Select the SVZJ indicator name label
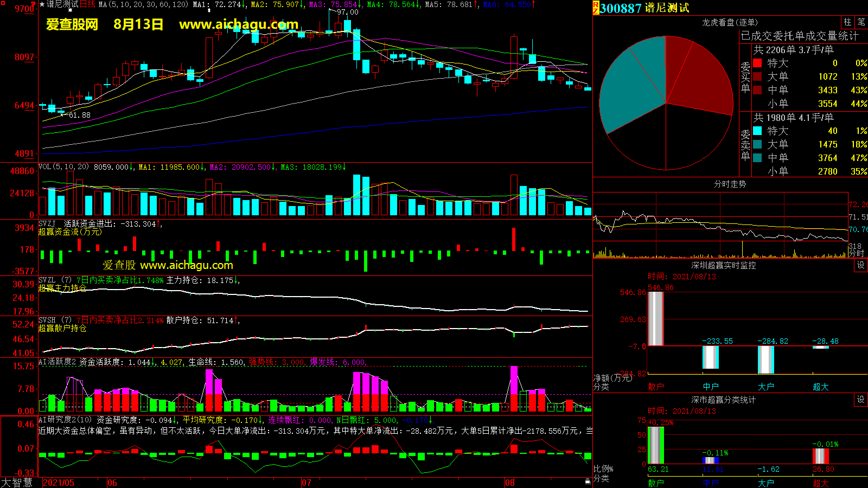The image size is (868, 488). pos(47,223)
